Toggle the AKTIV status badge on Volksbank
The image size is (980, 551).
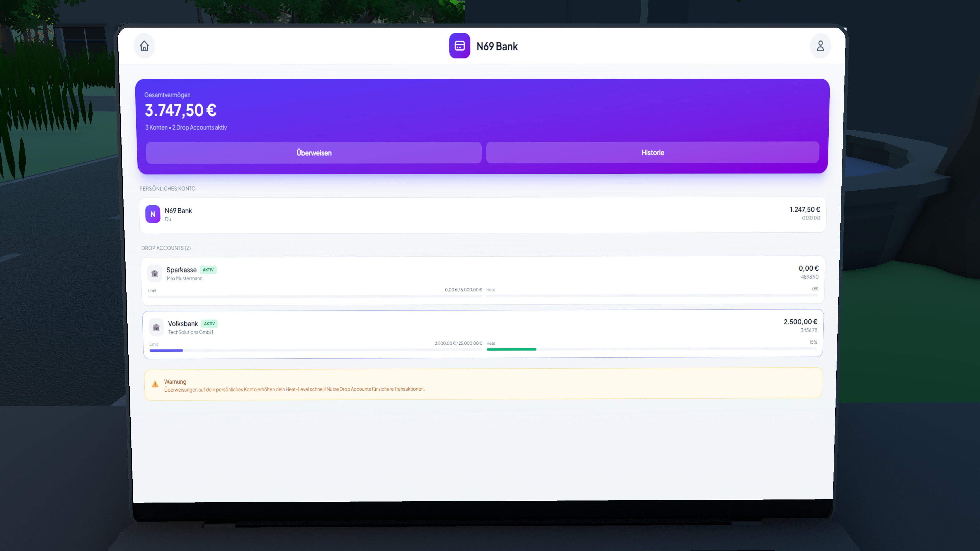click(x=210, y=324)
